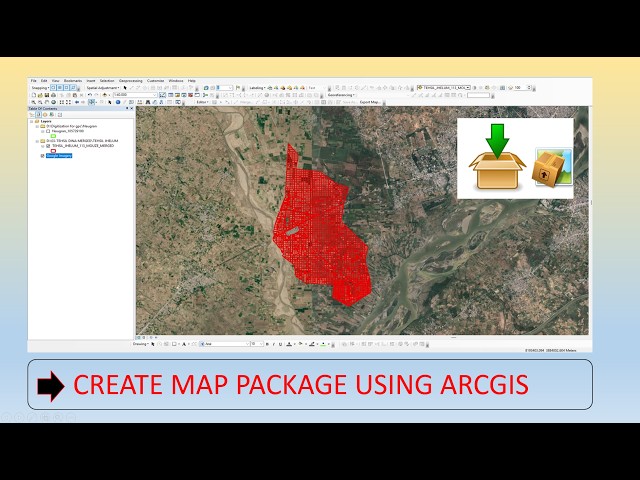
Task: Click the New map document icon
Action: point(33,95)
